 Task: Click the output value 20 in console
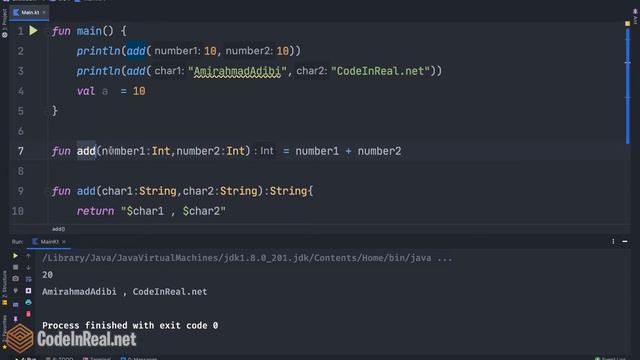[47, 275]
